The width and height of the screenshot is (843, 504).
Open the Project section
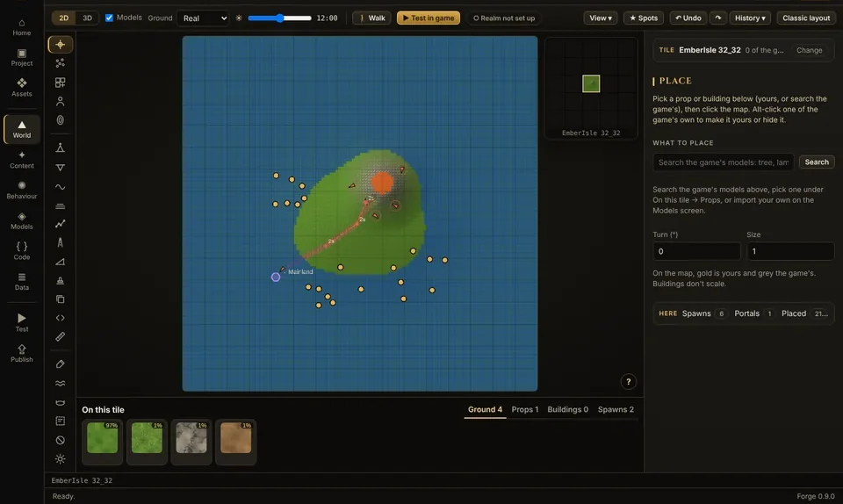(21, 57)
